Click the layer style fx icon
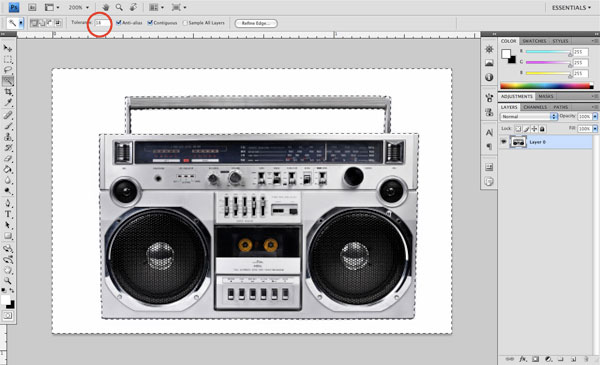The image size is (600, 365). [523, 359]
